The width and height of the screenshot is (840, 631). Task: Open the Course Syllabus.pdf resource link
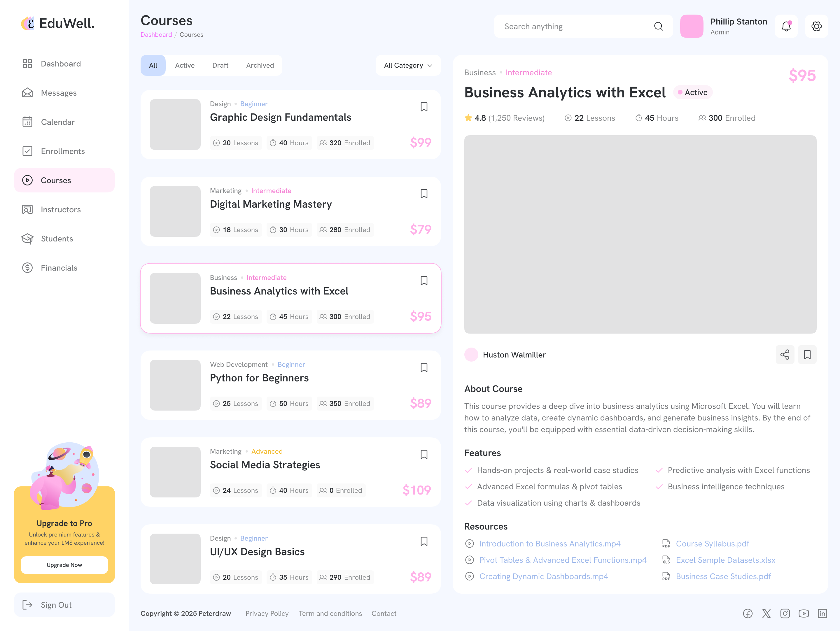click(x=712, y=544)
